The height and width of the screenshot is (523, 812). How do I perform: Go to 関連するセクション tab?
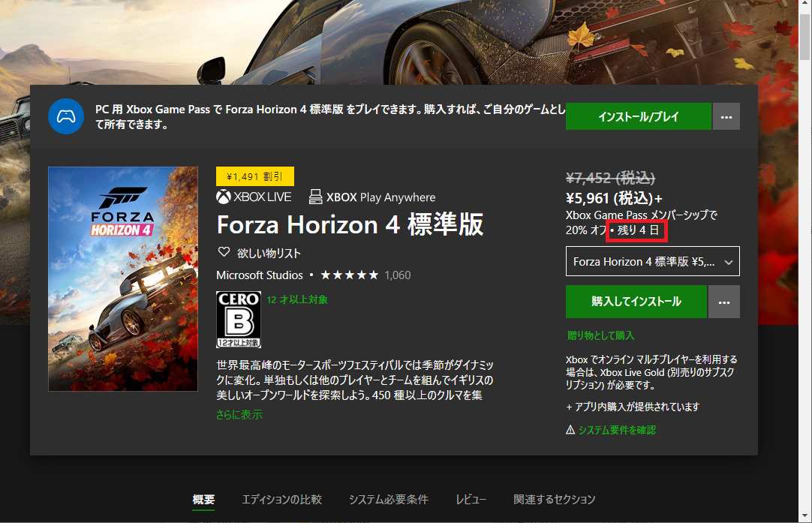coord(554,499)
